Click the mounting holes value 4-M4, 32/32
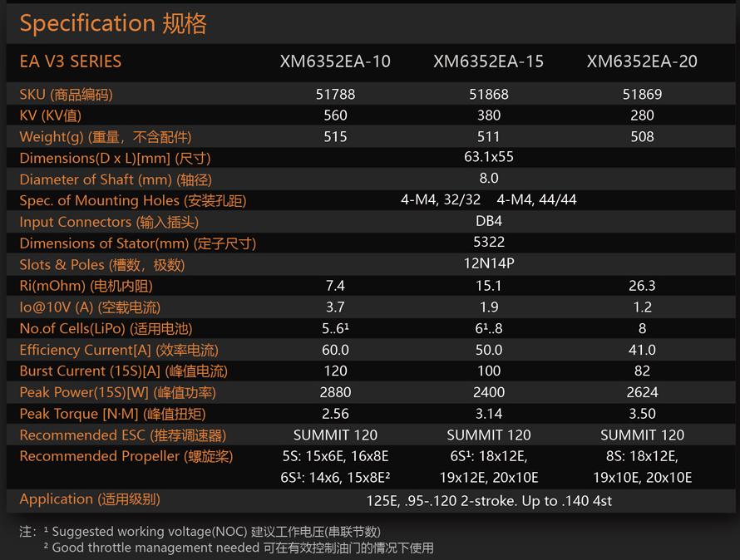 441,200
